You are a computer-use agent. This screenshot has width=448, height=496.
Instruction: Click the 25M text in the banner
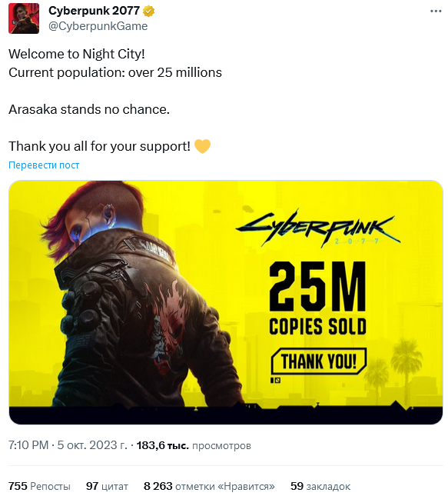point(317,286)
